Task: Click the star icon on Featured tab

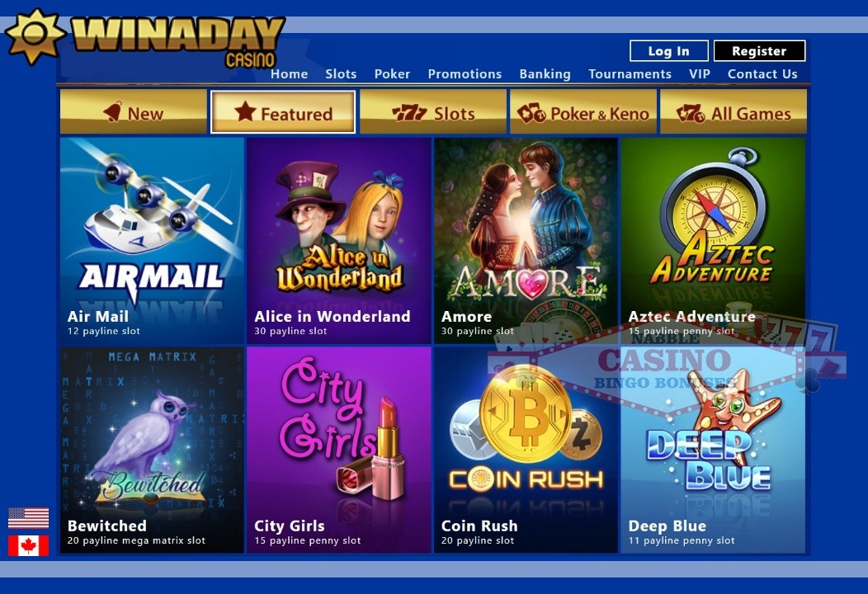Action: click(x=245, y=111)
